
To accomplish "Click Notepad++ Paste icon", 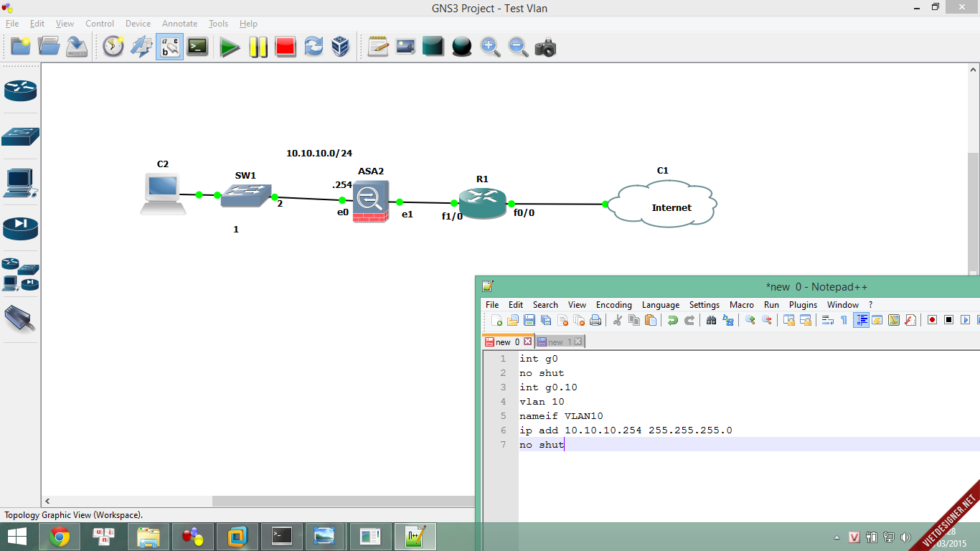I will coord(650,320).
